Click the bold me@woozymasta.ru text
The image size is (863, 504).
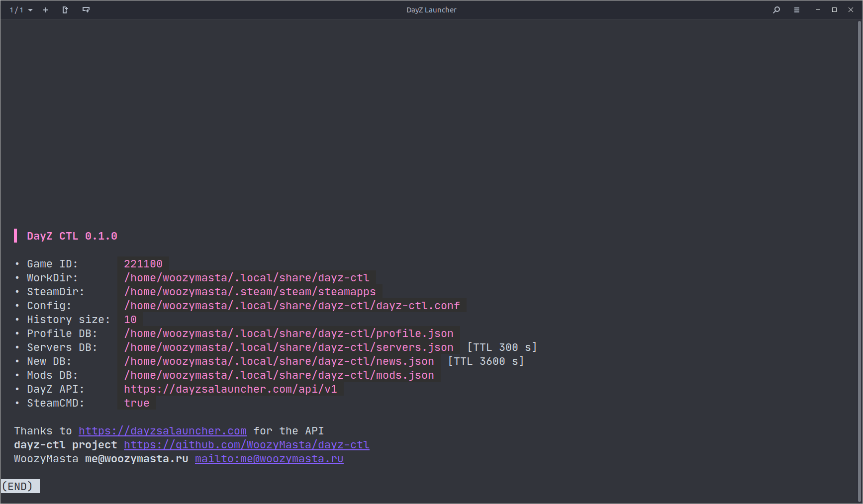tap(137, 459)
